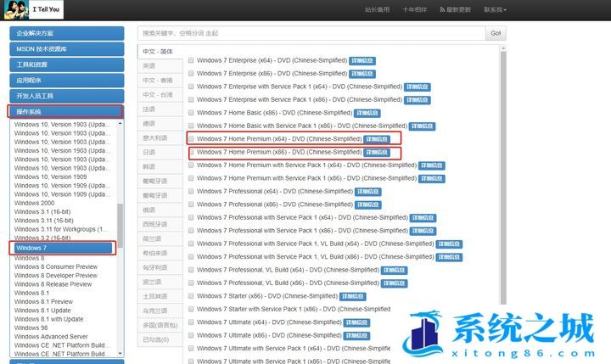Show details for Windows 7 Home Basic (x86)
Screen dimensions: 611x364
pyautogui.click(x=367, y=113)
